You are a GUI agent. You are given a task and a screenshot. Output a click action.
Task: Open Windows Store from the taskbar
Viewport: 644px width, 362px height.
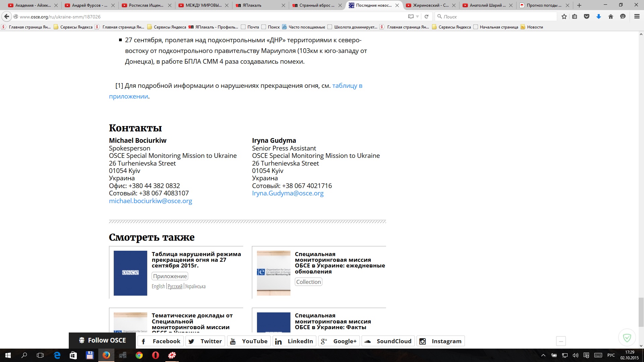[73, 355]
